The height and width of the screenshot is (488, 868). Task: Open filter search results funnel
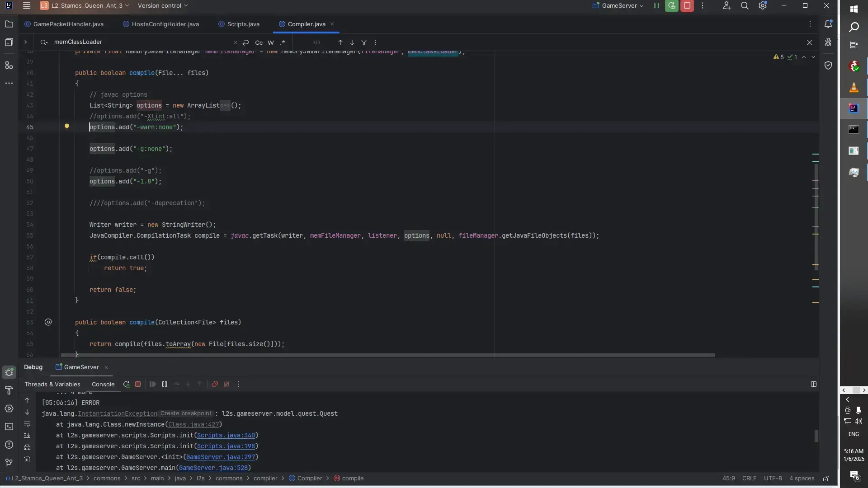coord(364,42)
